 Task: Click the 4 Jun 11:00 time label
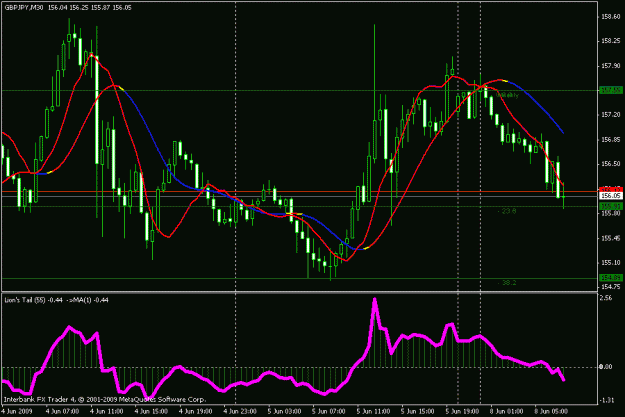pos(106,411)
